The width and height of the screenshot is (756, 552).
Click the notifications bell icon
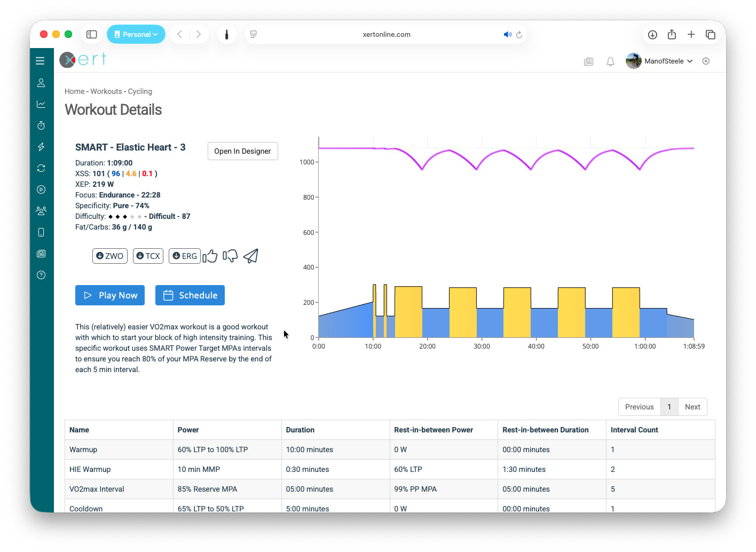(x=610, y=61)
